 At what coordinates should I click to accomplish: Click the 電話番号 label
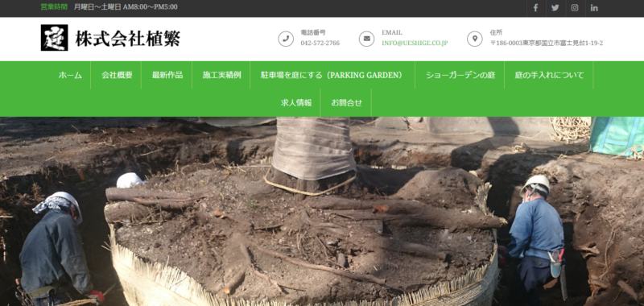click(313, 32)
